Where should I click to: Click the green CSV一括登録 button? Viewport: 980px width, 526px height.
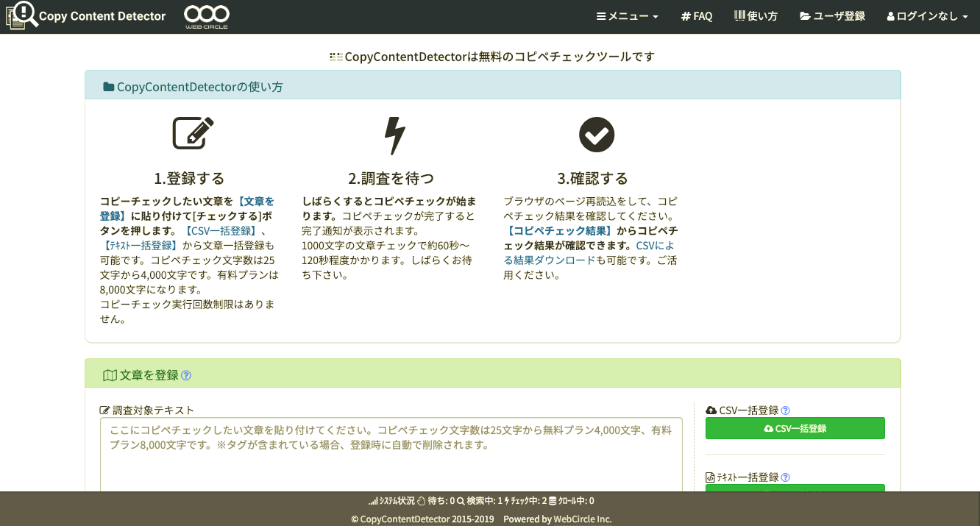(x=795, y=428)
